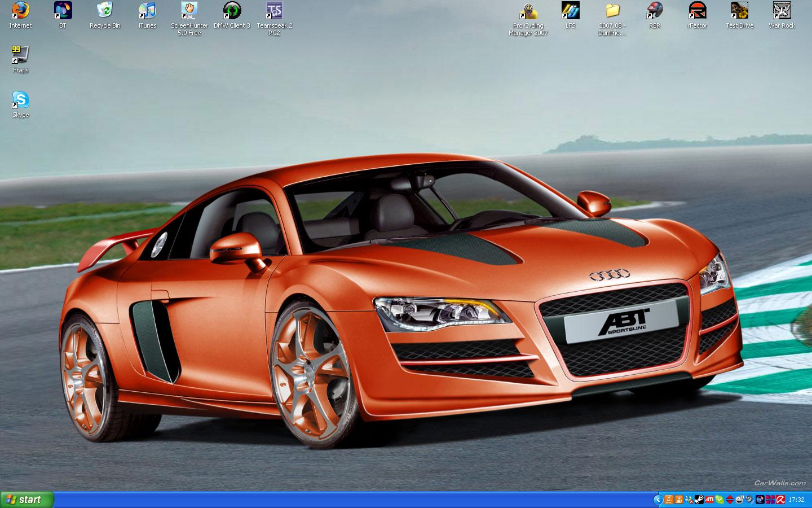Open the Recycle Bin

[x=105, y=15]
